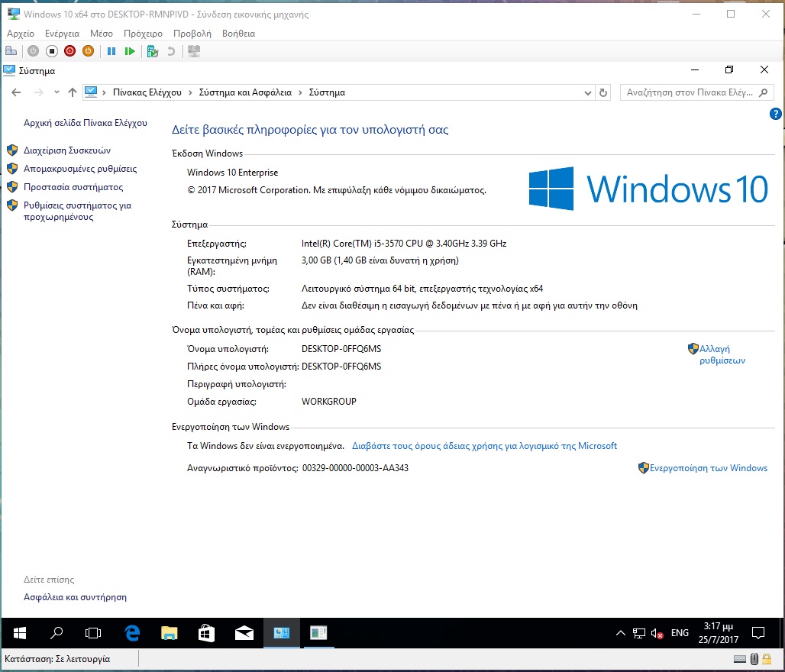The height and width of the screenshot is (672, 785).
Task: Click the blue help question mark icon
Action: (x=775, y=115)
